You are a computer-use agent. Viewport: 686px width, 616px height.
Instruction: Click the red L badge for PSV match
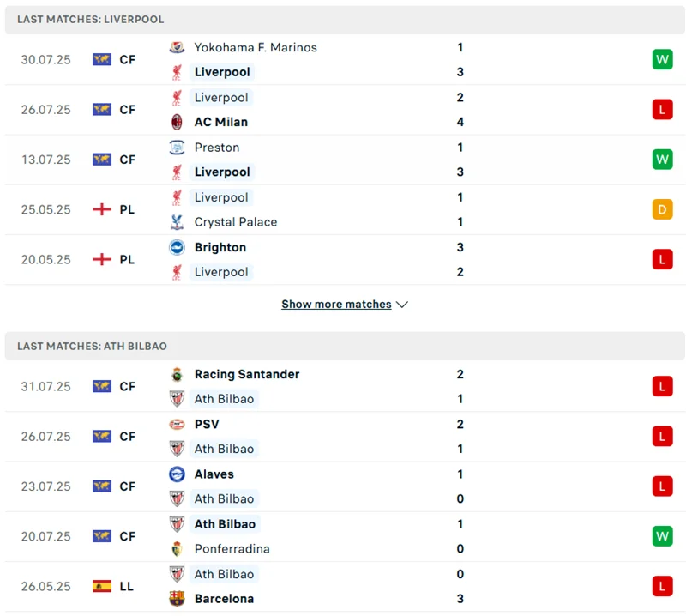pyautogui.click(x=662, y=436)
